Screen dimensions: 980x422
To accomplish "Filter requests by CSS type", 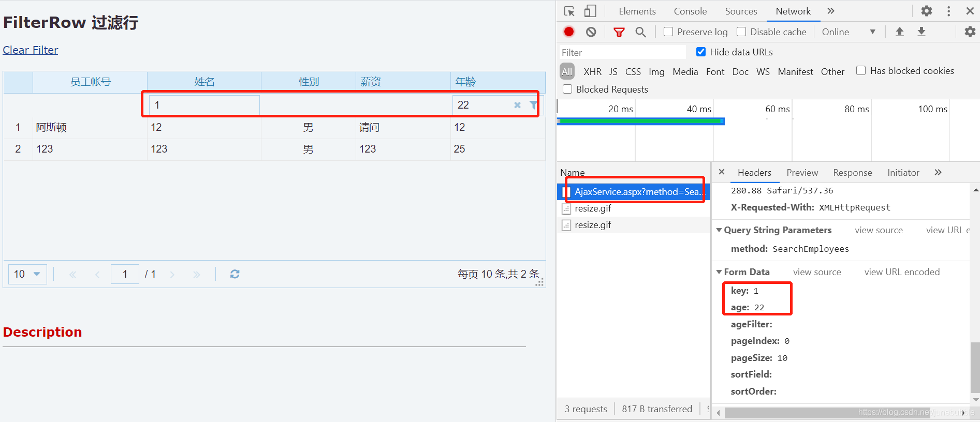I will click(x=633, y=72).
